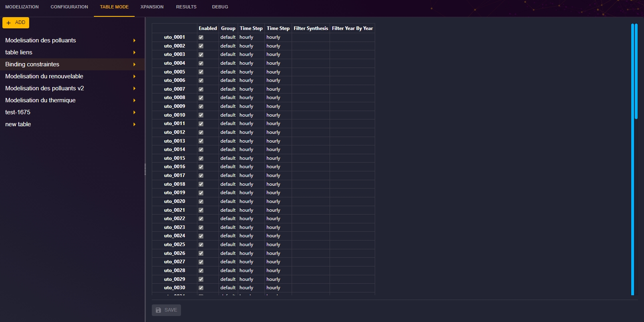Click the Enabled column header
Viewport: 644px width, 322px height.
(x=208, y=28)
